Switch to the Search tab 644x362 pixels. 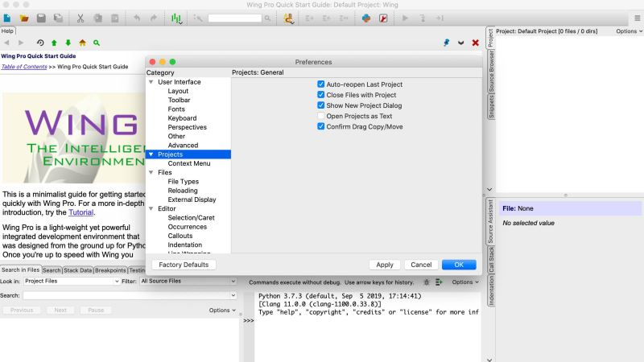[52, 270]
